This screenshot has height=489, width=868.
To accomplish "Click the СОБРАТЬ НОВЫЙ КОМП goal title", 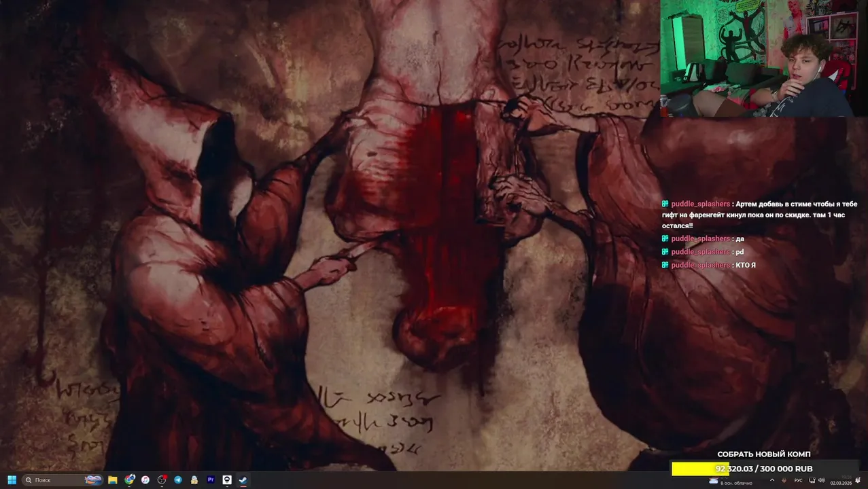I will pyautogui.click(x=763, y=454).
